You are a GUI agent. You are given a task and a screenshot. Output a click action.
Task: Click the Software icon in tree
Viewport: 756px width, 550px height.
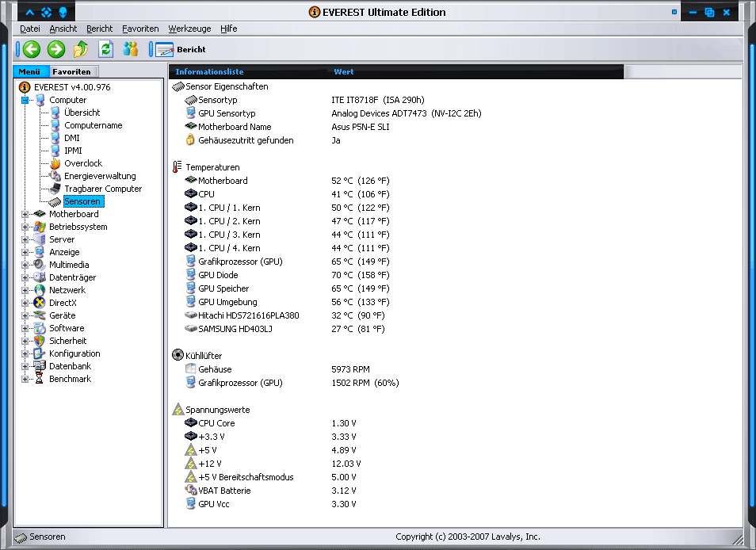point(40,328)
